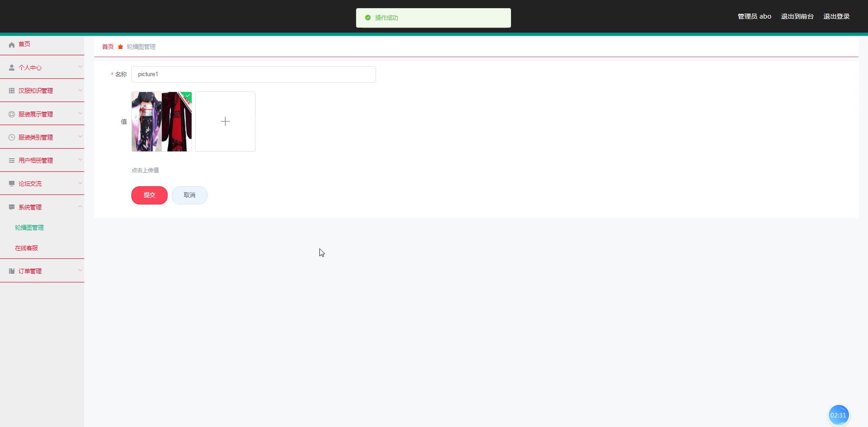The width and height of the screenshot is (868, 427).
Task: Click the red 提交 button
Action: pyautogui.click(x=149, y=195)
